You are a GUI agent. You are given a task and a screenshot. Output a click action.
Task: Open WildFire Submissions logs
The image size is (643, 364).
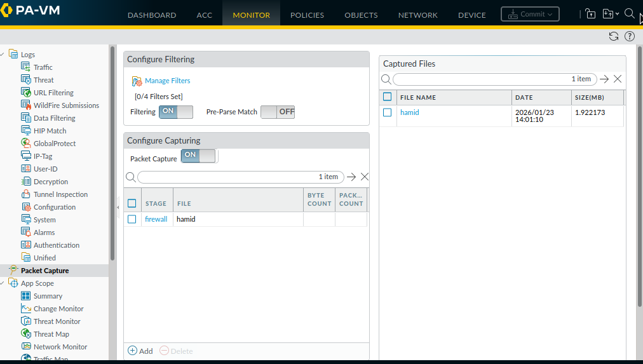pos(66,105)
